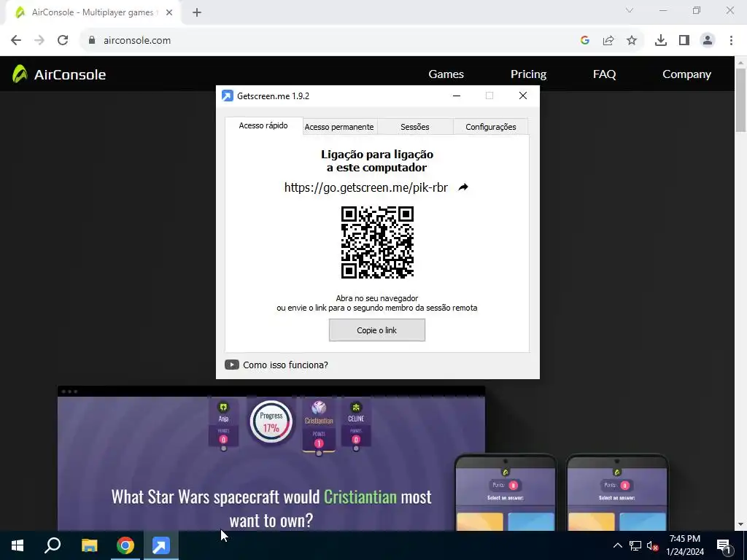This screenshot has width=747, height=560.
Task: Open a new Chrome tab with plus
Action: click(x=197, y=13)
